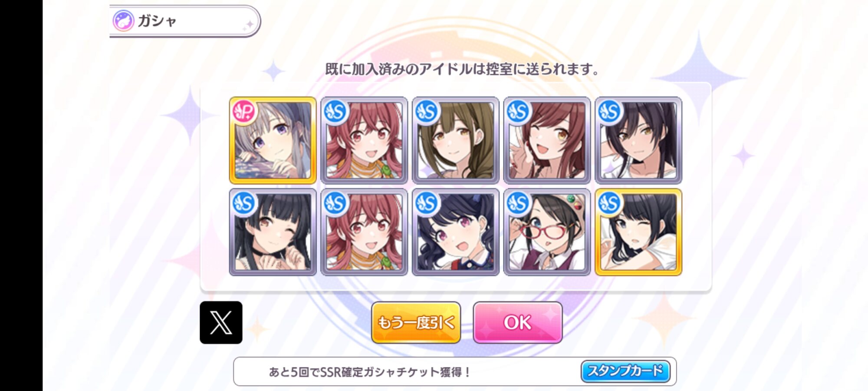The width and height of the screenshot is (868, 391).
Task: Select the bottom-left black-haired winking idol
Action: [x=273, y=232]
